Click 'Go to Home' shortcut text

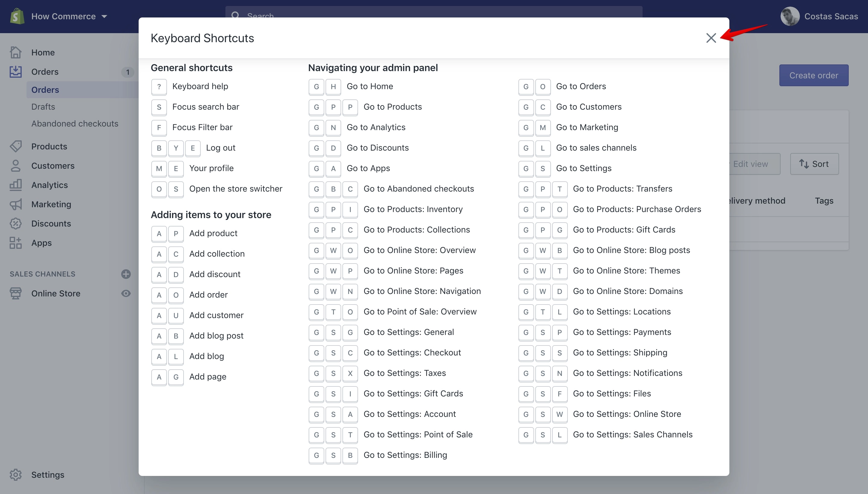click(x=370, y=86)
